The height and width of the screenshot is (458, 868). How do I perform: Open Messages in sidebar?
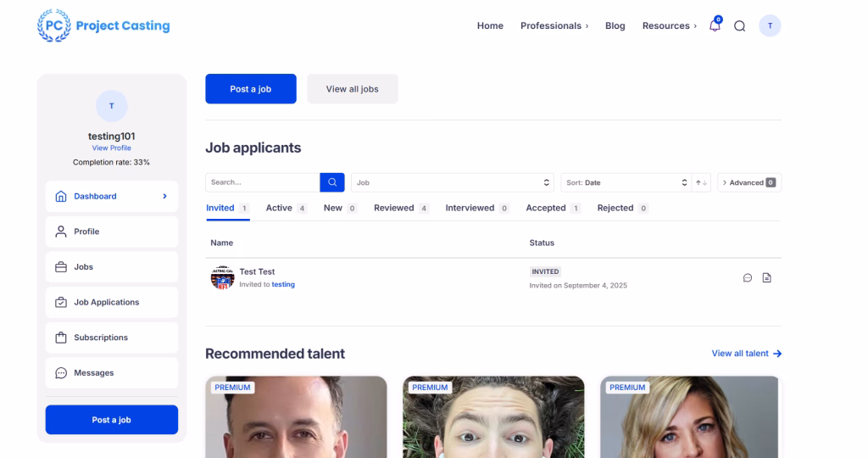coord(112,372)
